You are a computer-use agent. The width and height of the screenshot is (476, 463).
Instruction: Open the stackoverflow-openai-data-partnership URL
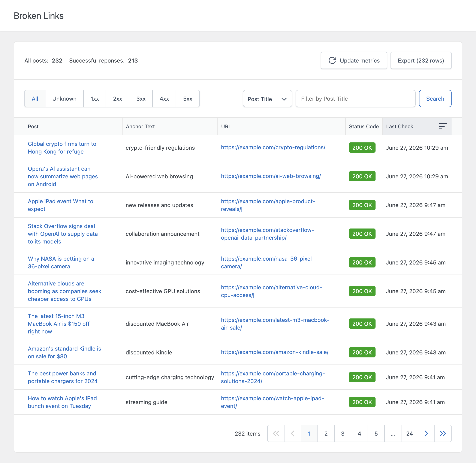267,234
